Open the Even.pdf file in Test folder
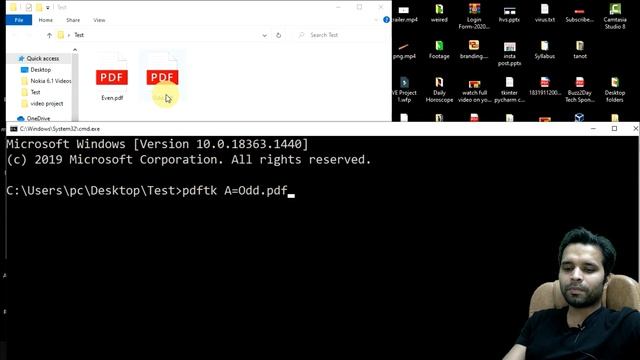The width and height of the screenshot is (640, 360). [x=112, y=78]
